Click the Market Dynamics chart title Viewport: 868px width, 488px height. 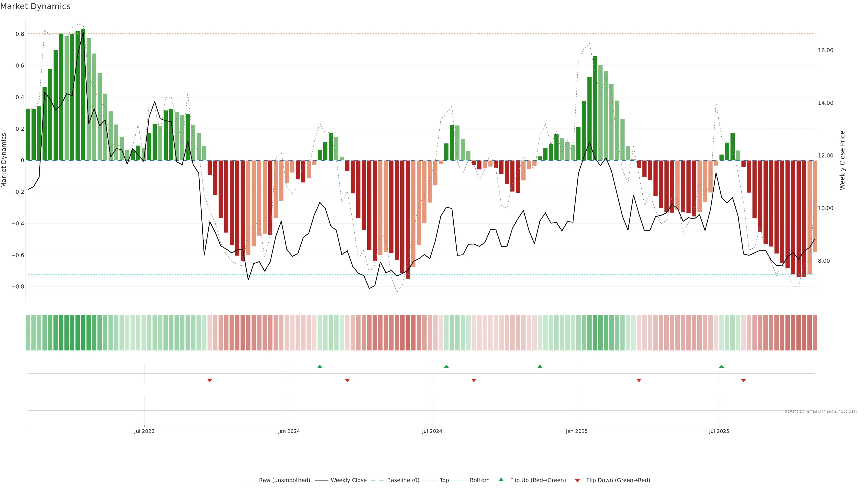pos(35,6)
